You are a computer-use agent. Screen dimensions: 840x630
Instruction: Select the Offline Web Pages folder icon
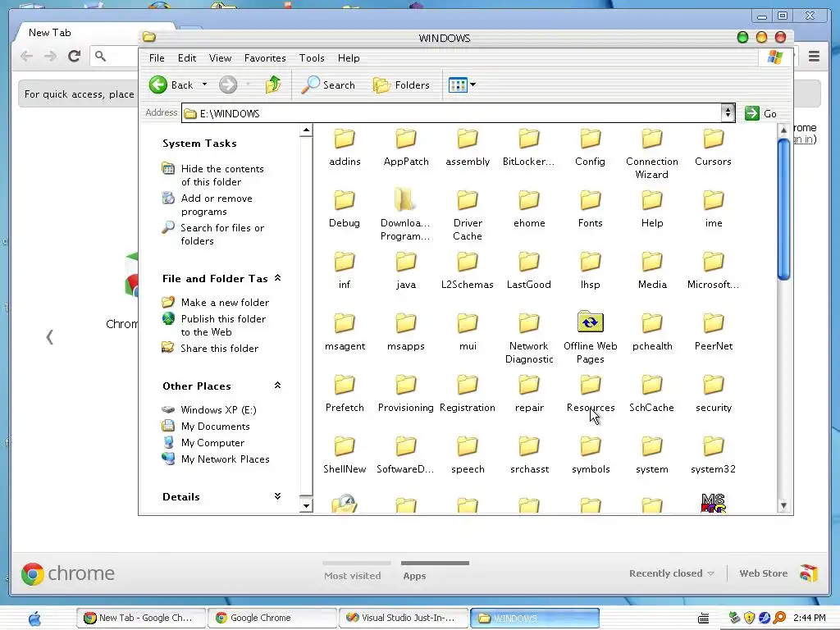(591, 322)
